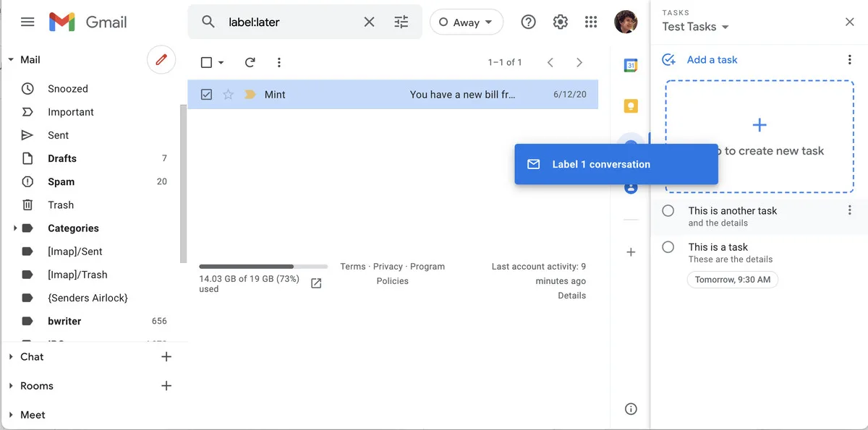Image resolution: width=868 pixels, height=430 pixels.
Task: Click the search magnifier icon
Action: click(208, 22)
